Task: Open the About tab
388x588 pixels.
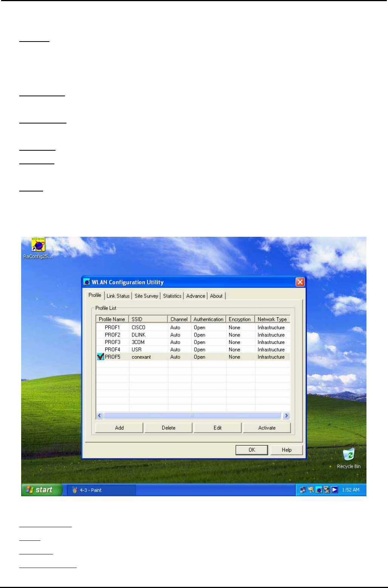Action: pyautogui.click(x=216, y=296)
